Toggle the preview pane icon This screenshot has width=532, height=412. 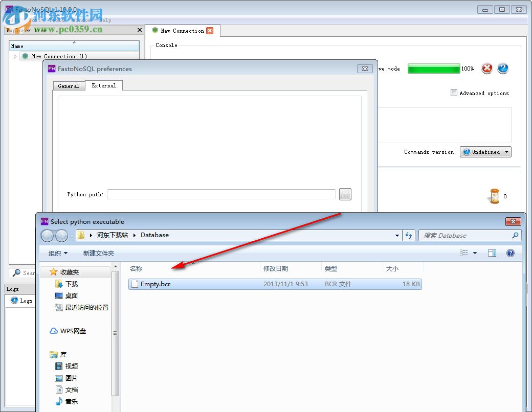coord(492,253)
